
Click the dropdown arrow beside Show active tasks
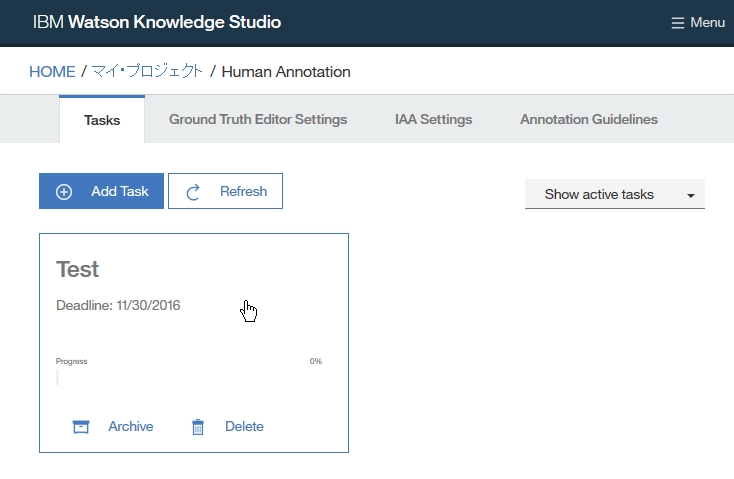click(690, 195)
